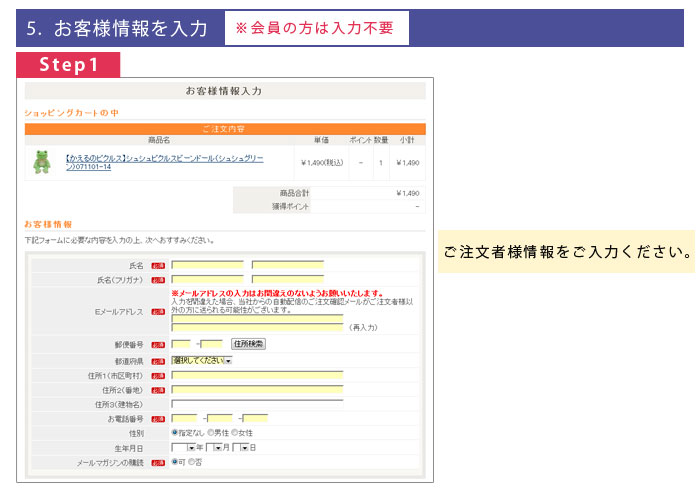Open the 都道府県 prefecture dropdown
Viewport: 700px width, 495px height.
[201, 360]
